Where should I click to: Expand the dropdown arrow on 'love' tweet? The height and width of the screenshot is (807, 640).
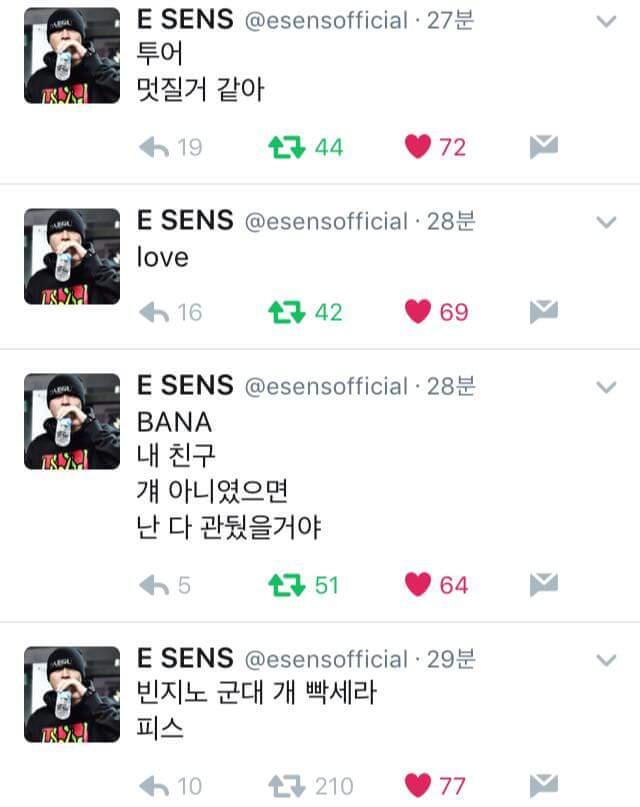606,222
